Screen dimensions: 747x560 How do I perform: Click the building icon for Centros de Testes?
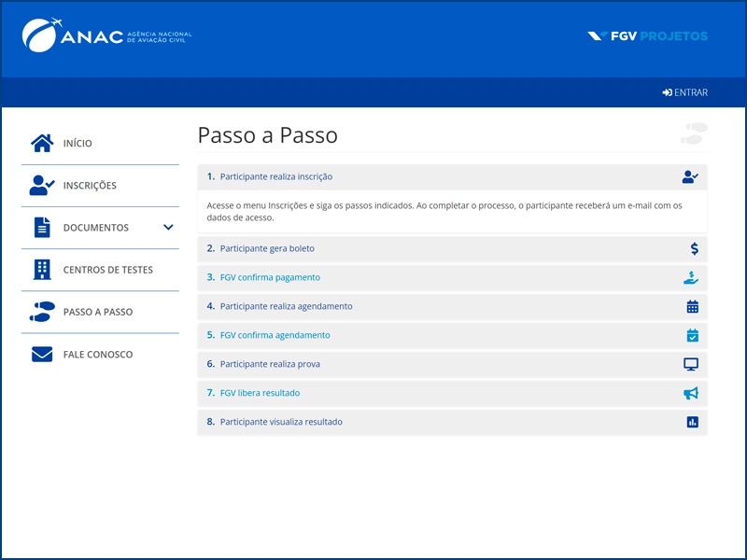[x=42, y=270]
